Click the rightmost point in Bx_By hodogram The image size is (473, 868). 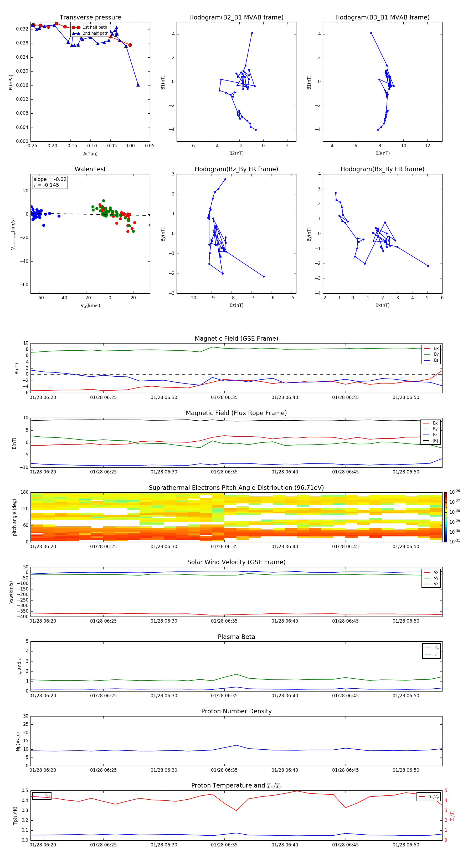coord(428,266)
